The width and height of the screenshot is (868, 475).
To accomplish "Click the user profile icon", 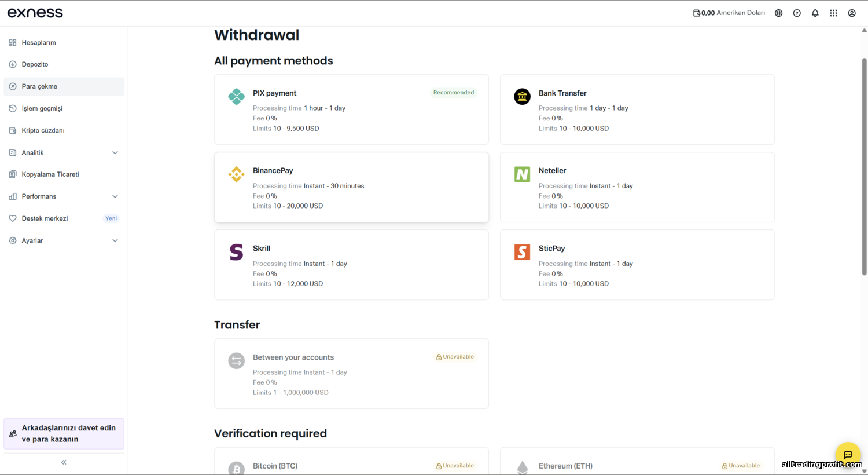I will [852, 13].
